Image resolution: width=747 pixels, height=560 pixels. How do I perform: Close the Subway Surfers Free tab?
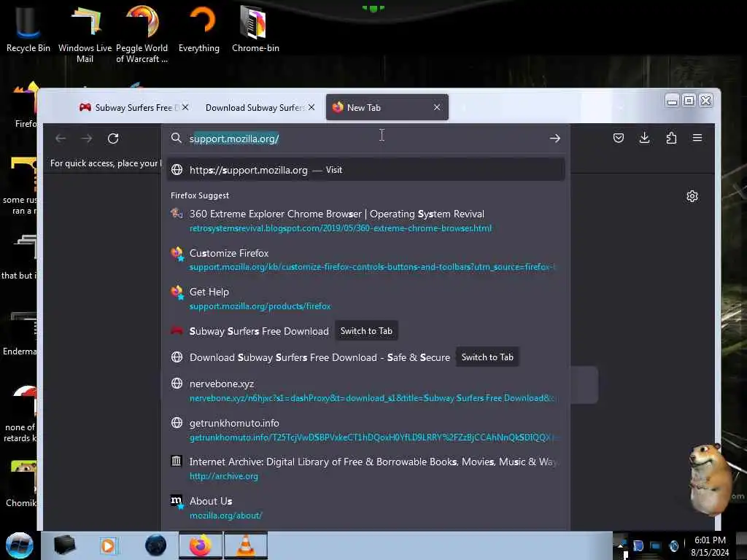[x=185, y=108]
